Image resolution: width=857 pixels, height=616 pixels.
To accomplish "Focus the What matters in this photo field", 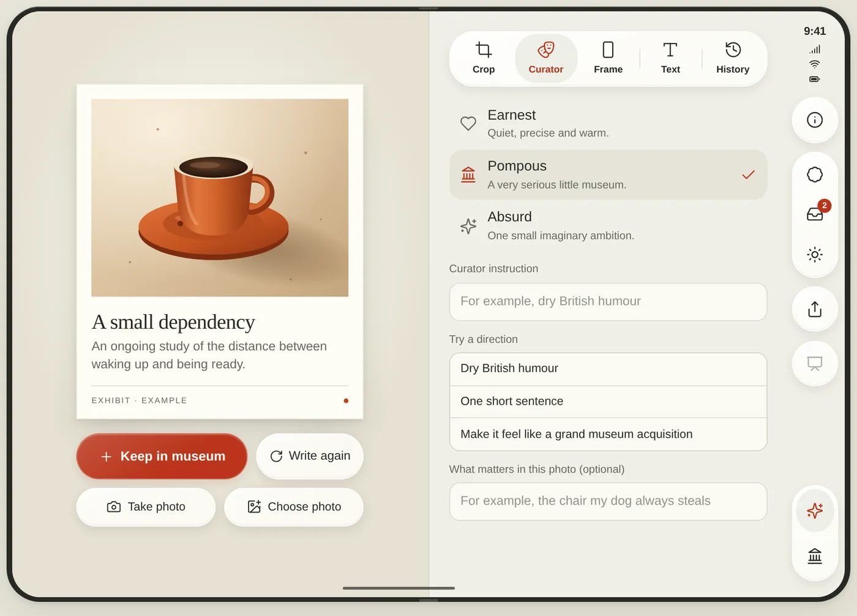I will pyautogui.click(x=608, y=501).
